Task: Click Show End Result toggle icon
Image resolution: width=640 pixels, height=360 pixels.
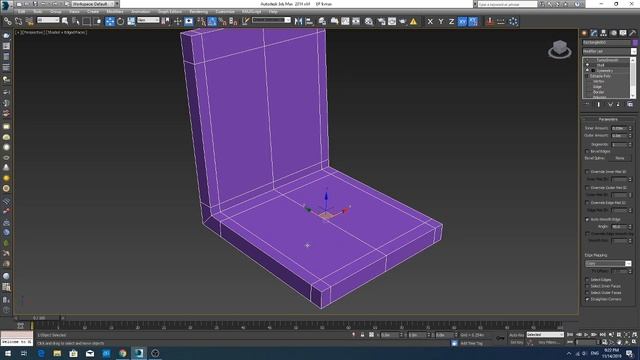Action: [599, 104]
